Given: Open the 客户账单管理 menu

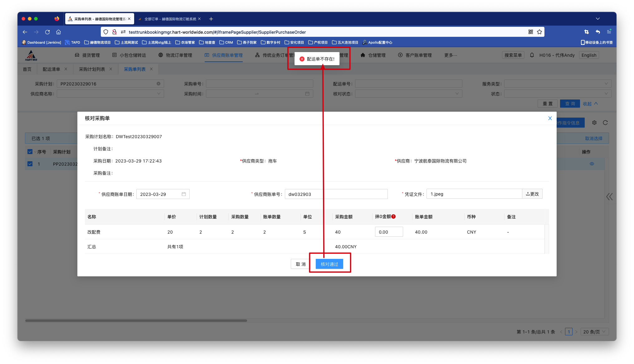Looking at the screenshot, I should tap(418, 55).
